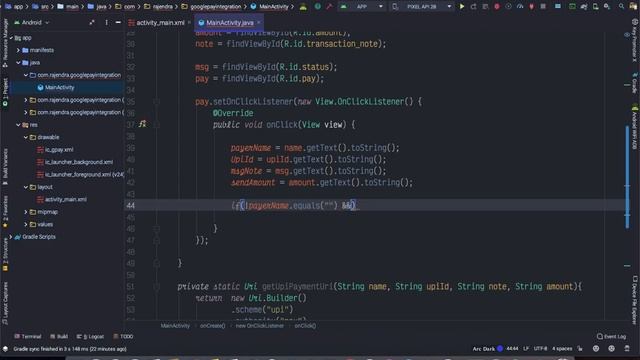The height and width of the screenshot is (360, 640).
Task: Close the activity_main.xml tab
Action: (189, 22)
